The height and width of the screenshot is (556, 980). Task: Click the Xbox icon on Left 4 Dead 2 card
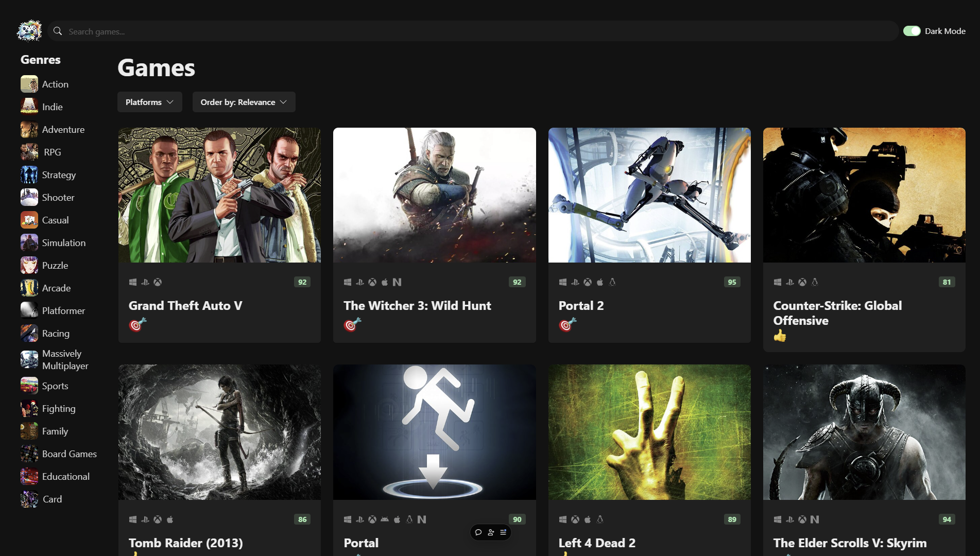(x=575, y=519)
